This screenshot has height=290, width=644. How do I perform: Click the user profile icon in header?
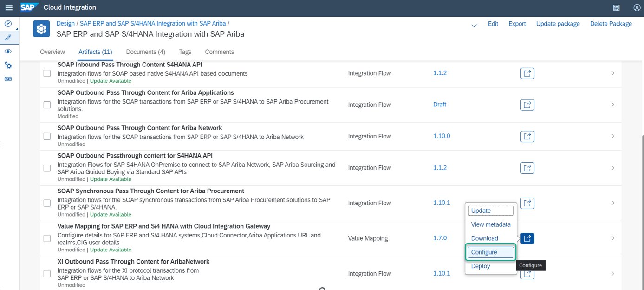(x=637, y=7)
